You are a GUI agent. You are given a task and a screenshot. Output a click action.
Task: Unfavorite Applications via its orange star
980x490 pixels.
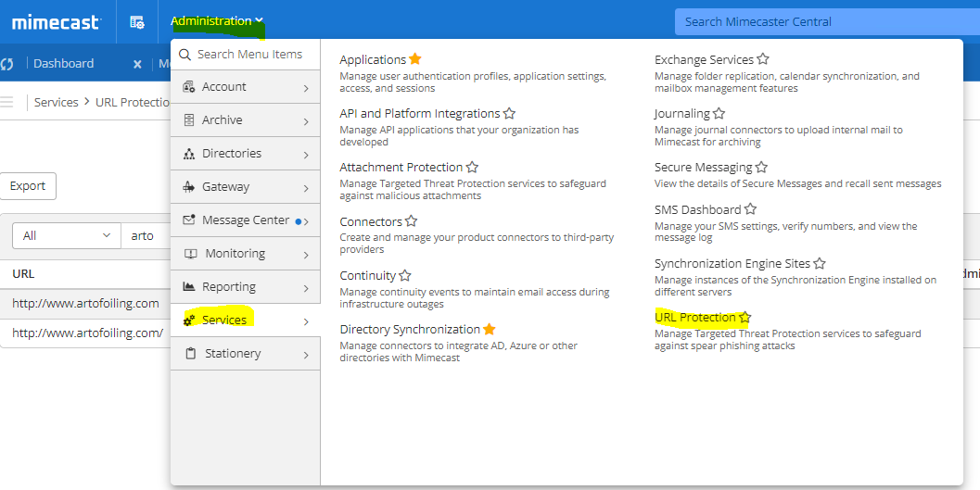click(415, 59)
